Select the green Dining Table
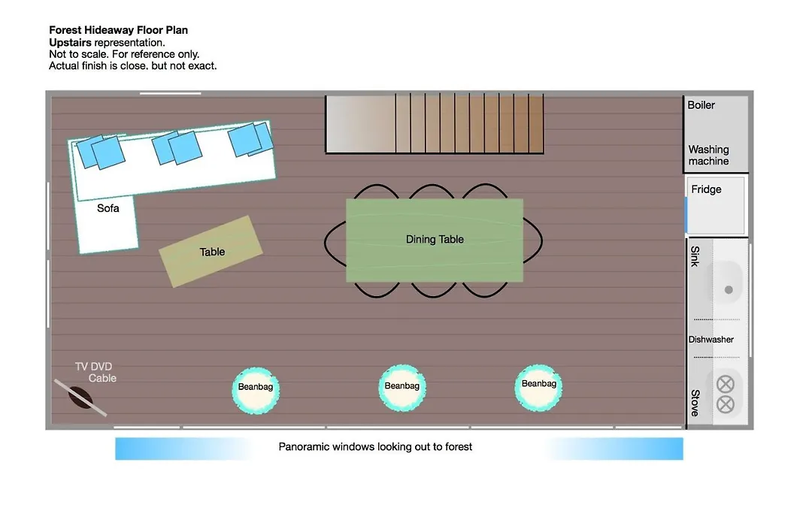This screenshot has width=812, height=526. pos(435,240)
